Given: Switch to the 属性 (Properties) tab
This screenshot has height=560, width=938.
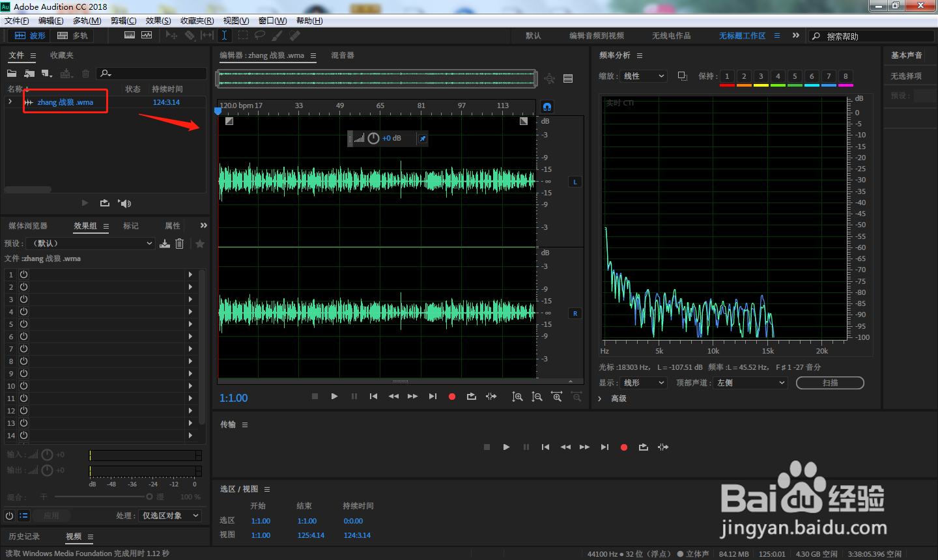Looking at the screenshot, I should tap(173, 226).
